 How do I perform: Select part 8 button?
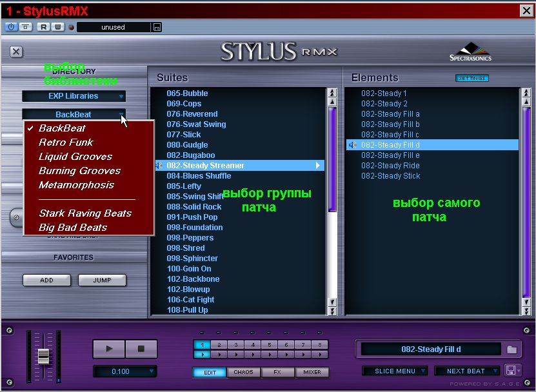pyautogui.click(x=320, y=345)
